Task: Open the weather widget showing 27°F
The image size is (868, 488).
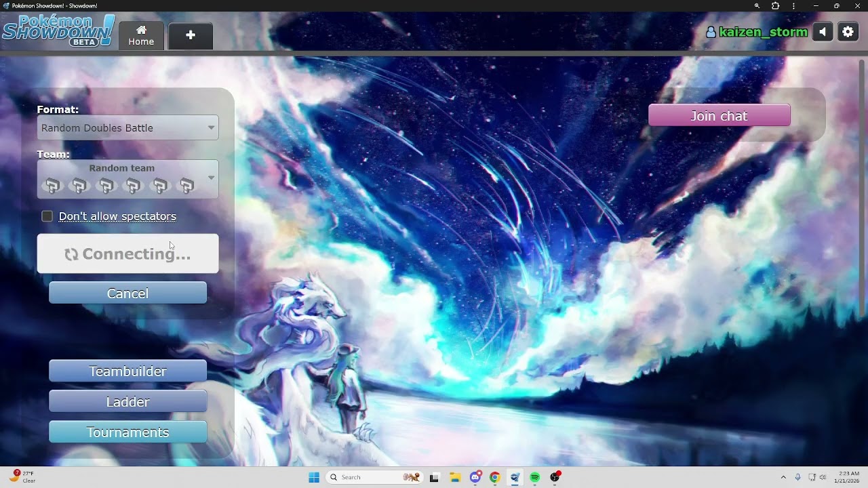Action: (22, 477)
